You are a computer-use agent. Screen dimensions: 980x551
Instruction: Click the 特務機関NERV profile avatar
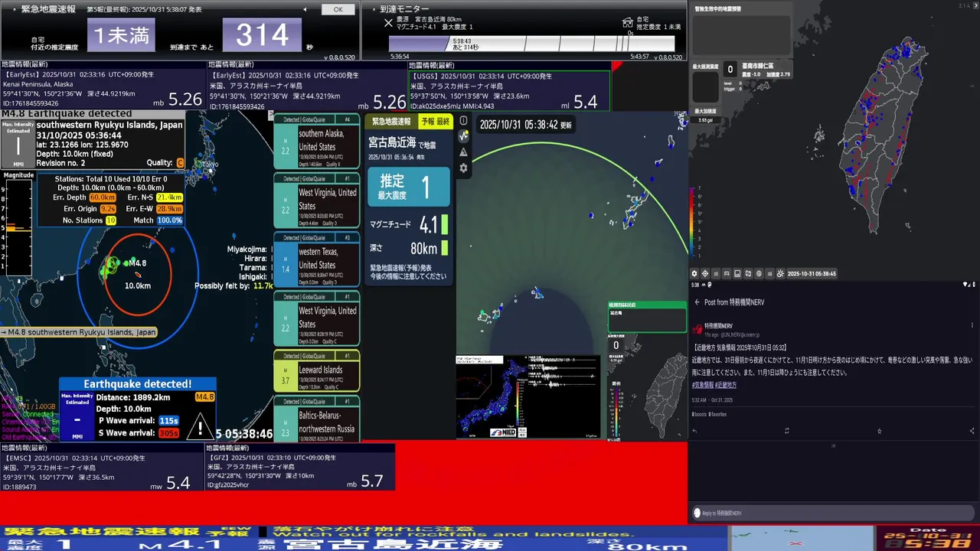[x=697, y=329]
